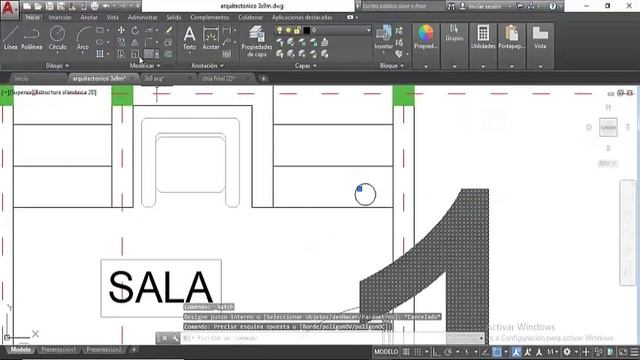Open the Grupos panel

click(454, 33)
